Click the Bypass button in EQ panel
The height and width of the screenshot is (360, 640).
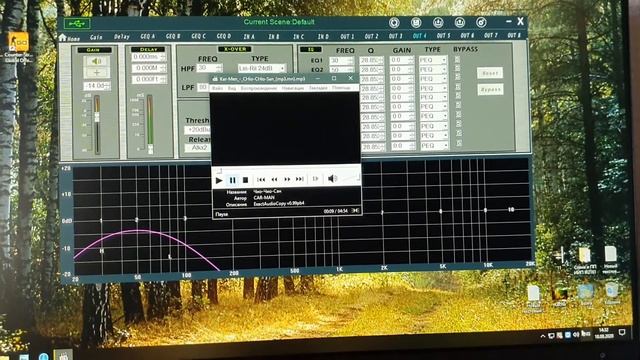point(490,89)
